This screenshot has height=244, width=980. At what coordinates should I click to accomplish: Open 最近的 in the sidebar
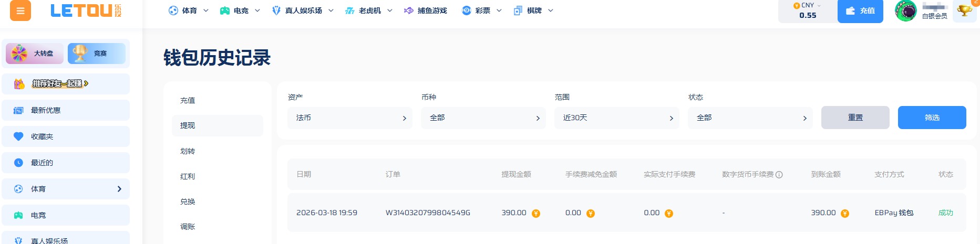click(66, 163)
